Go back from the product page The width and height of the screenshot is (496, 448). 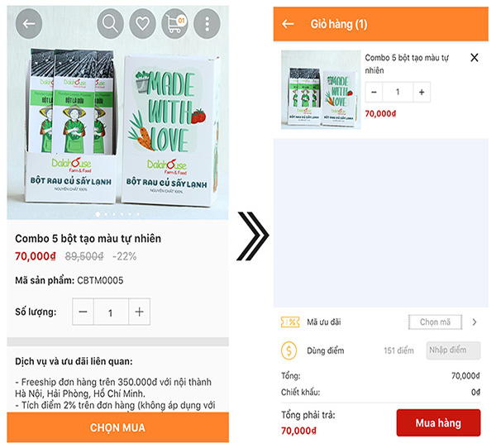(29, 24)
